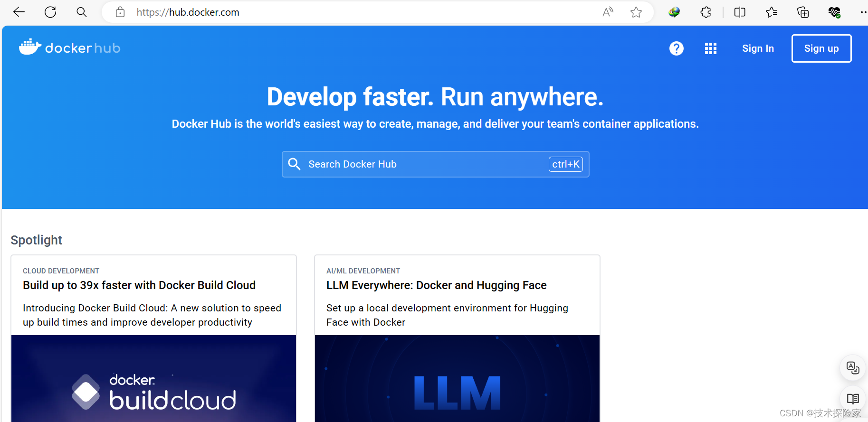Open Build up to 39x faster article title
The height and width of the screenshot is (422, 868).
(x=139, y=285)
